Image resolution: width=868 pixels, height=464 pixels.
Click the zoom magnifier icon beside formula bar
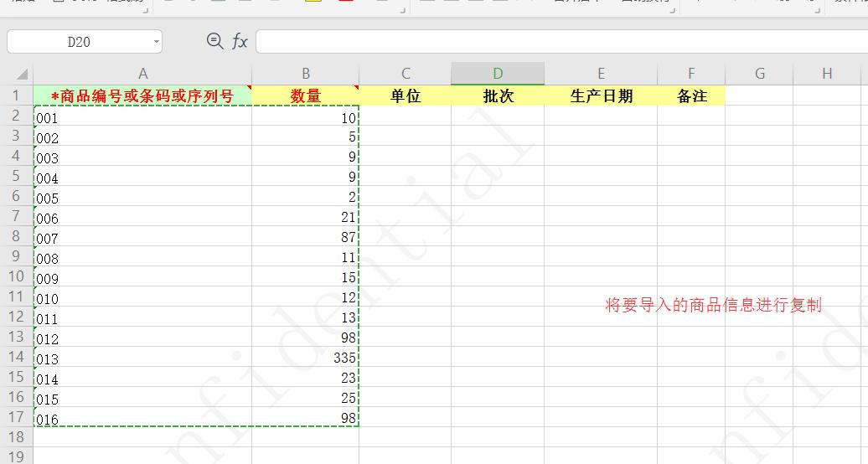pos(214,41)
